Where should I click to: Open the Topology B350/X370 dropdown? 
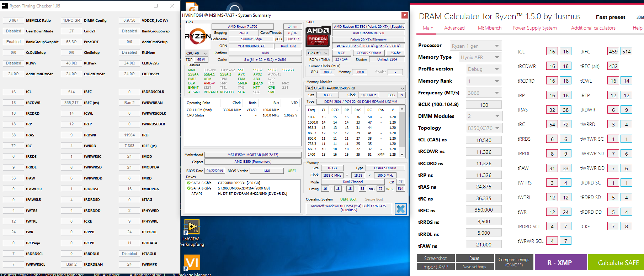coord(484,128)
